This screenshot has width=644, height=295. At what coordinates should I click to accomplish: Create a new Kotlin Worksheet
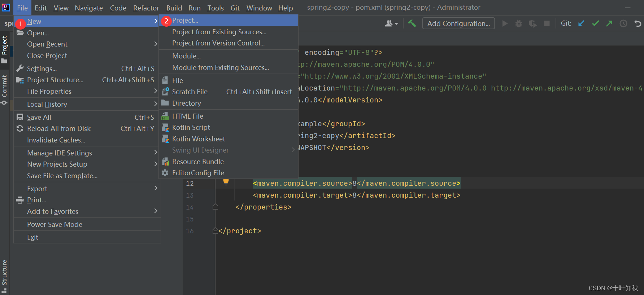click(x=229, y=139)
